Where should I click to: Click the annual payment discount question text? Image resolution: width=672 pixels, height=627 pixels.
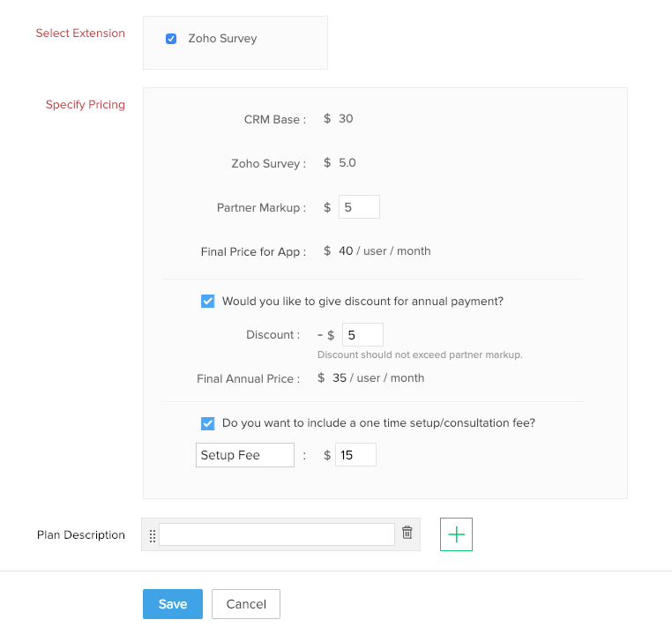362,301
